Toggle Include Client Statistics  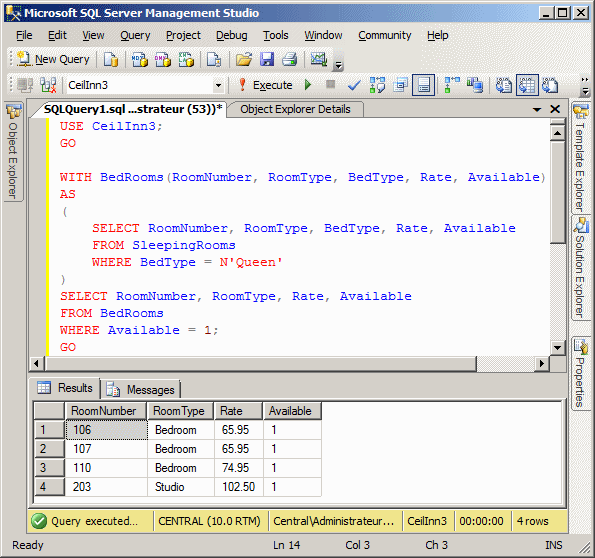tap(475, 85)
